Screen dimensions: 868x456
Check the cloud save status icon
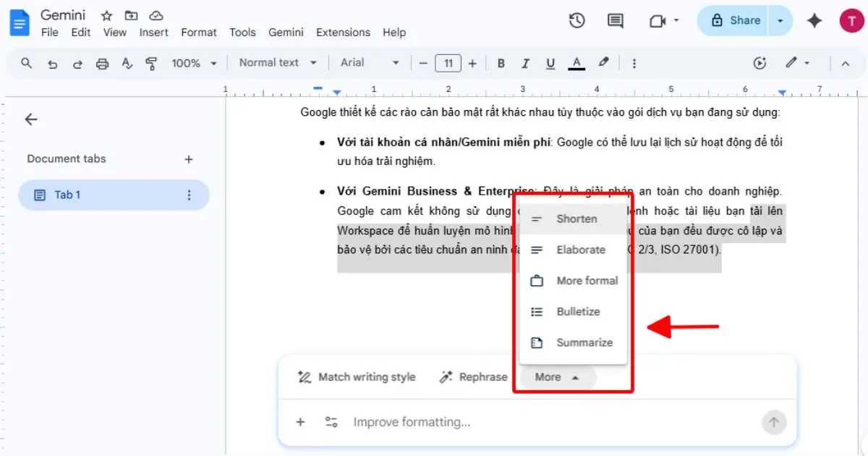coord(156,16)
